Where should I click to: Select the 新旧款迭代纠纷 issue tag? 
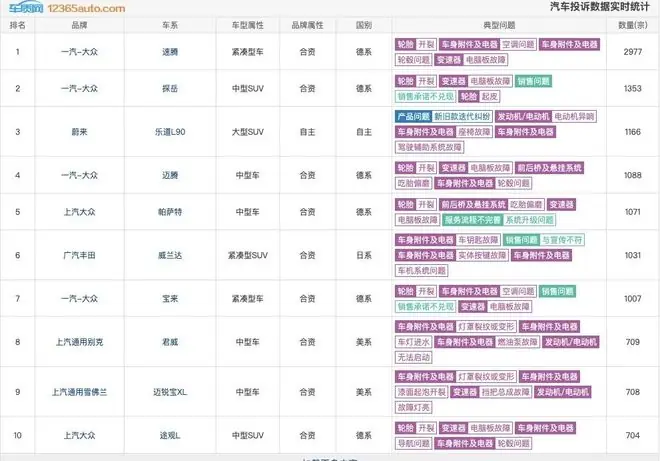click(462, 117)
